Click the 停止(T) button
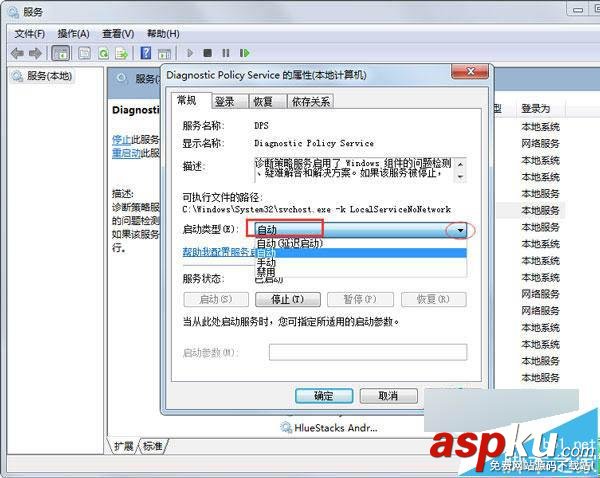Screen dimensions: 600x478 288,299
